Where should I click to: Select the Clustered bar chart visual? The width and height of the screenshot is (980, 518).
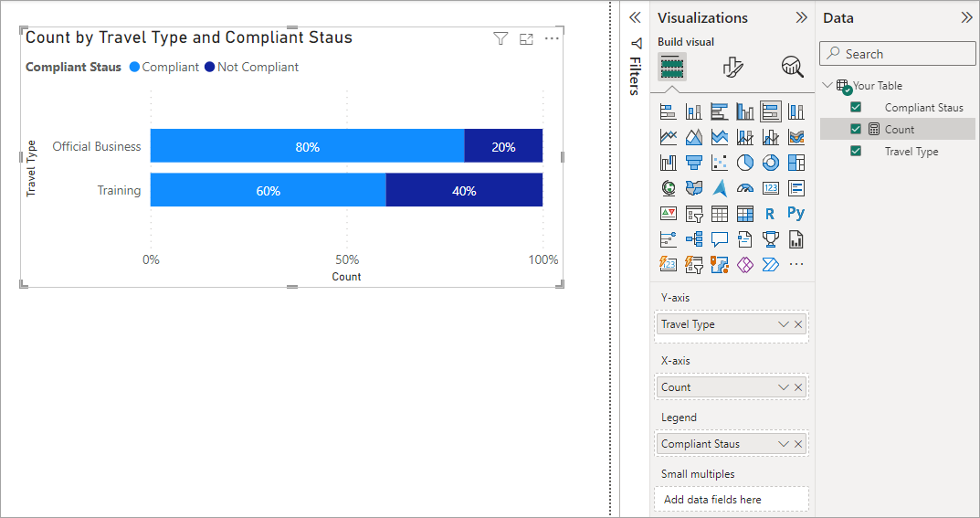[720, 111]
